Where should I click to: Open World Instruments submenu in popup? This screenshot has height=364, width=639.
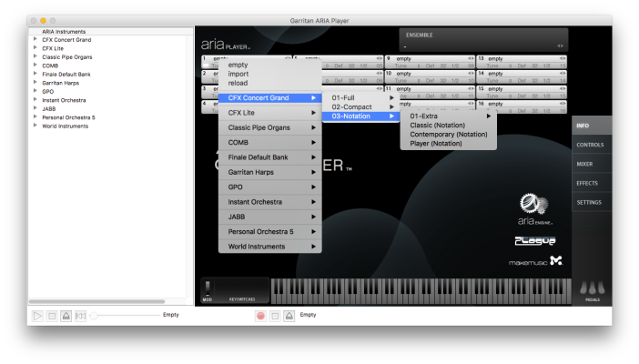pyautogui.click(x=269, y=247)
